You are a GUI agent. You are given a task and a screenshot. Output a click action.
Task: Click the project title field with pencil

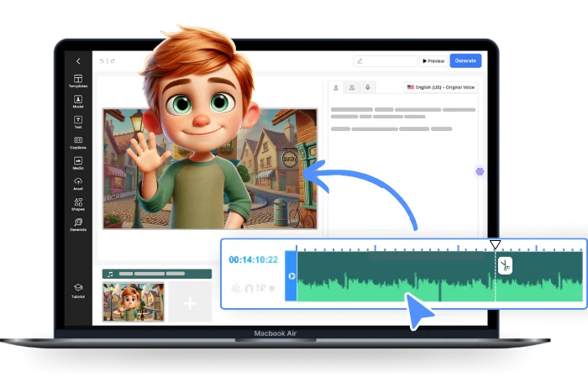385,60
